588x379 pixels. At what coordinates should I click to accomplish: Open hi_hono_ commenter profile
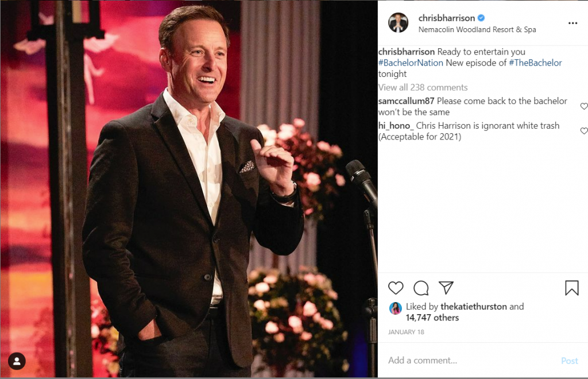point(396,125)
